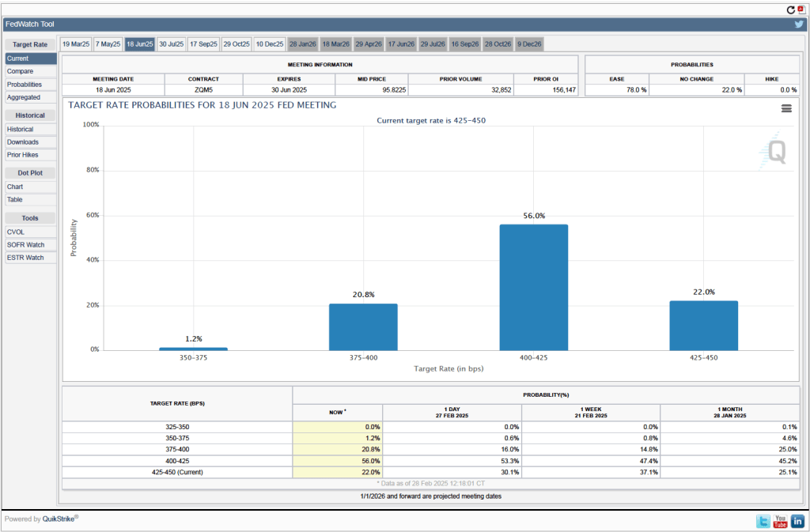This screenshot has width=810, height=532.
Task: Open the LinkedIn icon in footer
Action: [797, 521]
